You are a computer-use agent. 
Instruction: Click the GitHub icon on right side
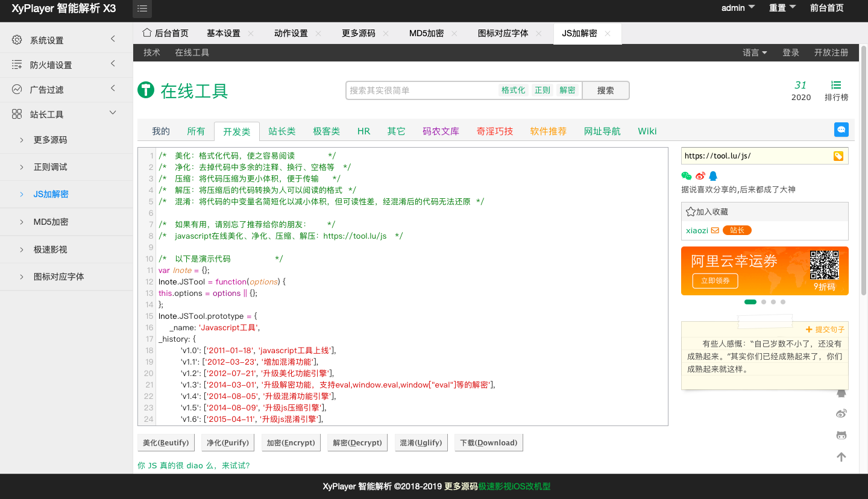[x=841, y=435]
